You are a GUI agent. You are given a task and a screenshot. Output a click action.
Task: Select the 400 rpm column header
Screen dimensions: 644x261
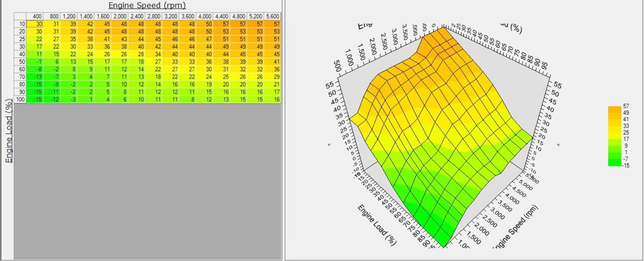[x=35, y=17]
